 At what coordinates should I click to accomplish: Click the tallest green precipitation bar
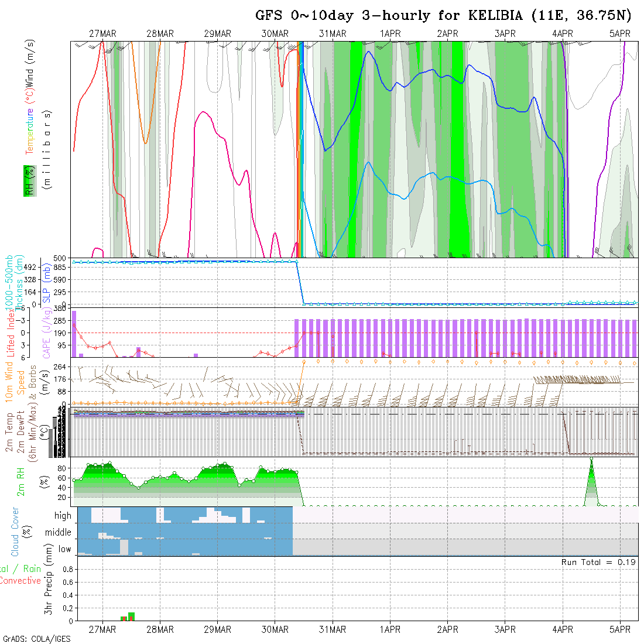pos(131,616)
